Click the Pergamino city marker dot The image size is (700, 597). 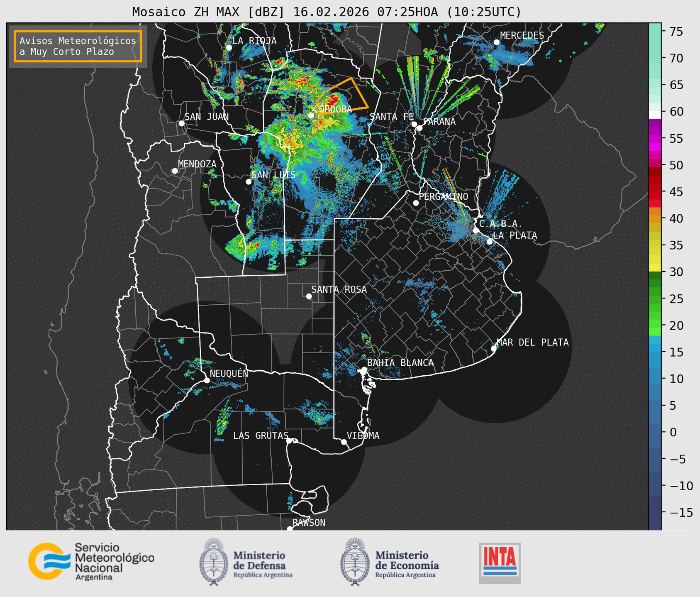click(x=416, y=203)
